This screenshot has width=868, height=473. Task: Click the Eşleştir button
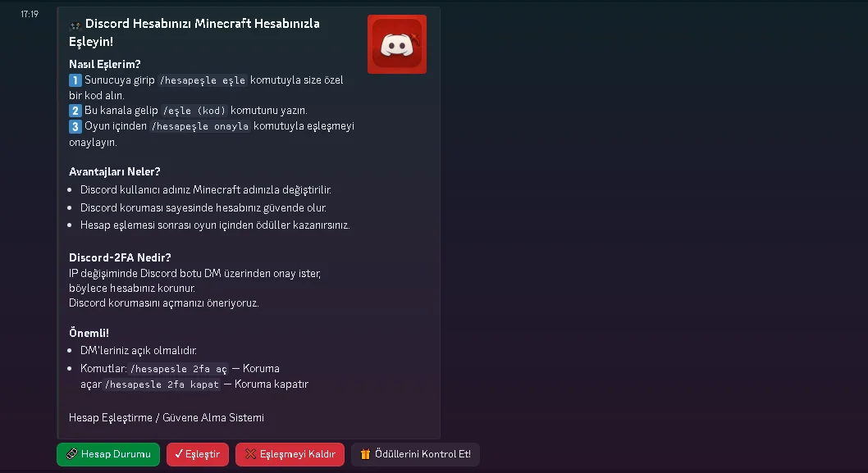198,454
